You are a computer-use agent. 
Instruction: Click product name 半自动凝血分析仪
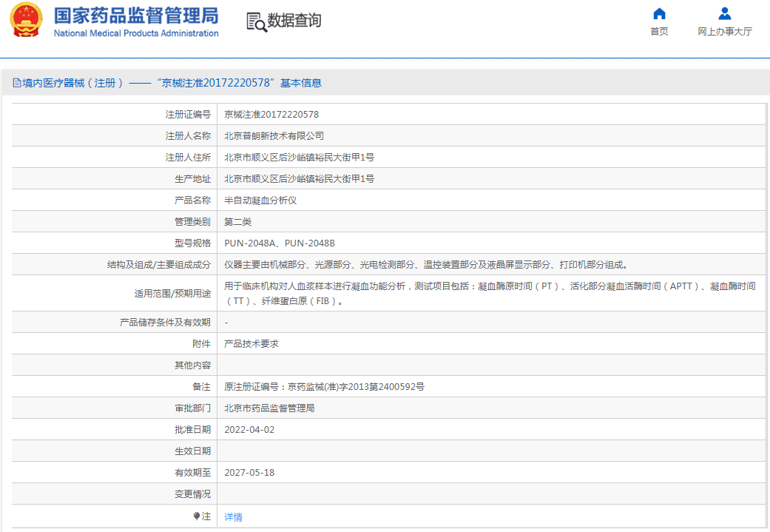coord(260,201)
